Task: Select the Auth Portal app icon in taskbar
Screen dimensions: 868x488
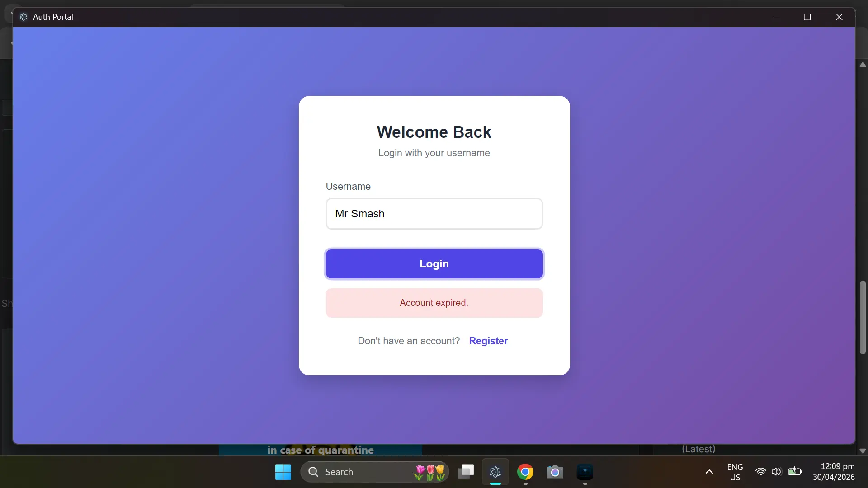Action: 495,472
